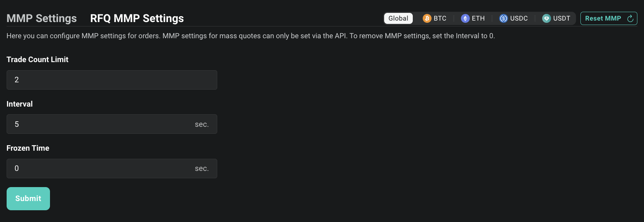This screenshot has height=222, width=644.
Task: Click the Bitcoin coin icon
Action: pos(427,18)
